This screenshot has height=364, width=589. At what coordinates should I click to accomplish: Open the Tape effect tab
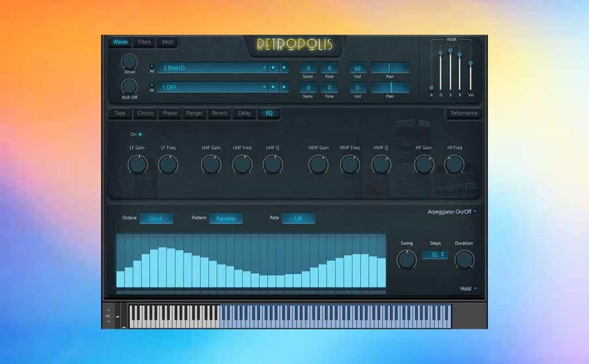click(120, 113)
